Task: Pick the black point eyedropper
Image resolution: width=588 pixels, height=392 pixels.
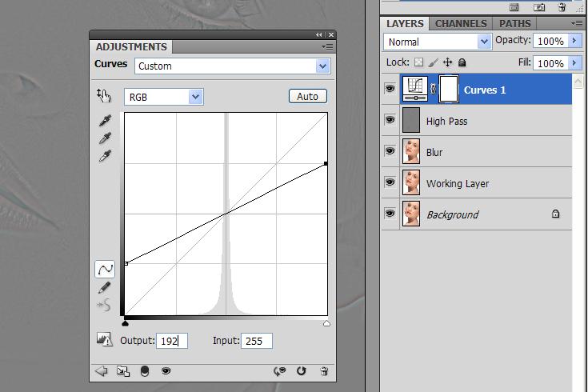Action: [x=104, y=121]
